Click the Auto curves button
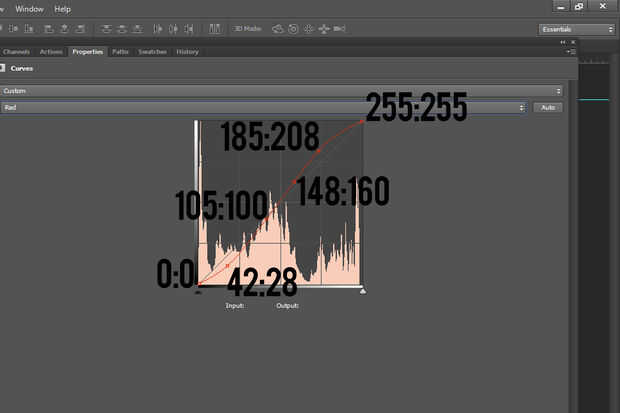The width and height of the screenshot is (620, 413). [x=548, y=108]
